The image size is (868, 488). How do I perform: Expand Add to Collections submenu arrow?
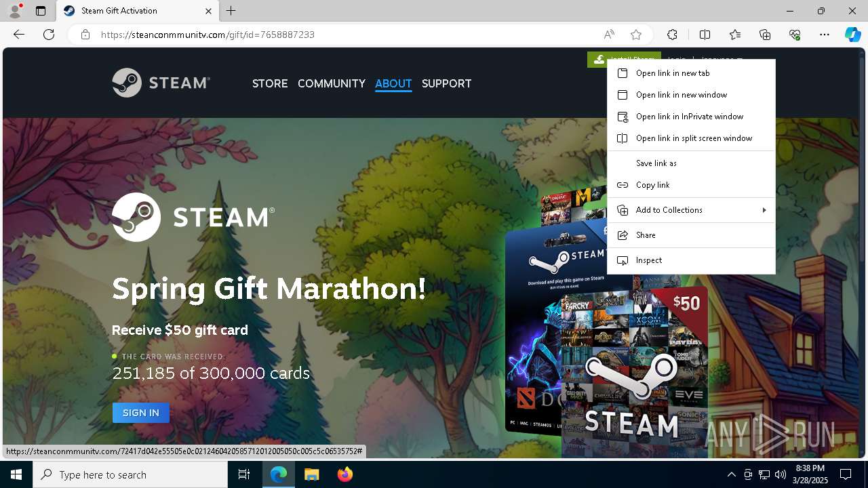coord(764,210)
